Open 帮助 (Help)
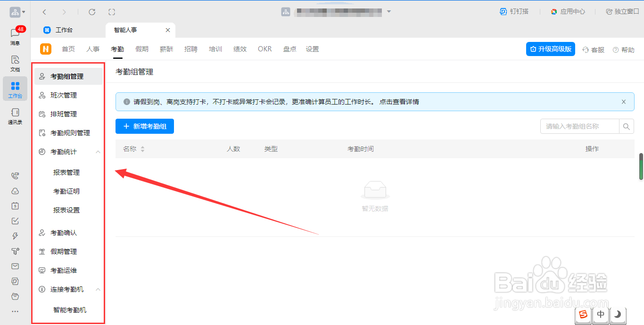Image resolution: width=644 pixels, height=325 pixels. click(x=623, y=49)
